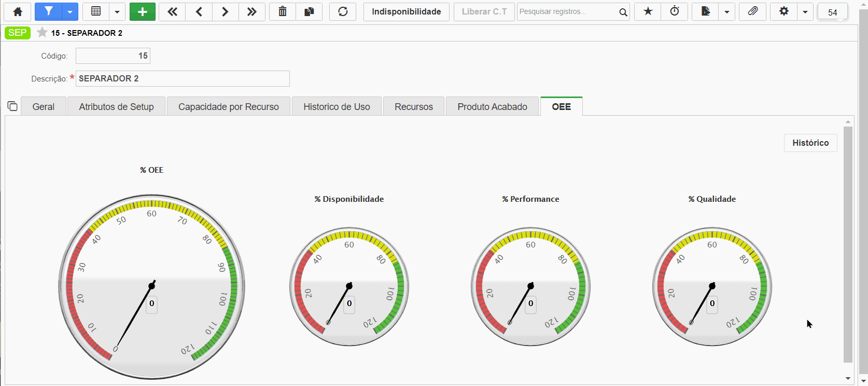Click the % Performance gauge
This screenshot has height=386, width=868.
pos(531,286)
